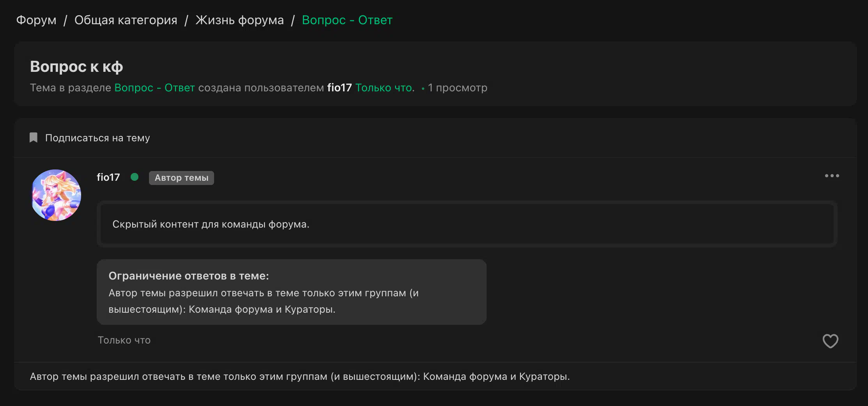Select the green Вопрос - Ответ breadcrumb
Viewport: 868px width, 406px height.
347,20
